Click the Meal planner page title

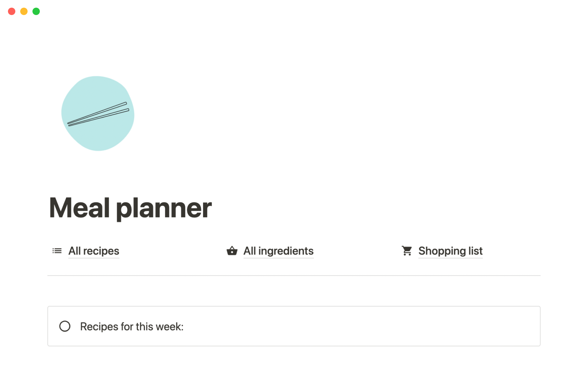click(130, 208)
